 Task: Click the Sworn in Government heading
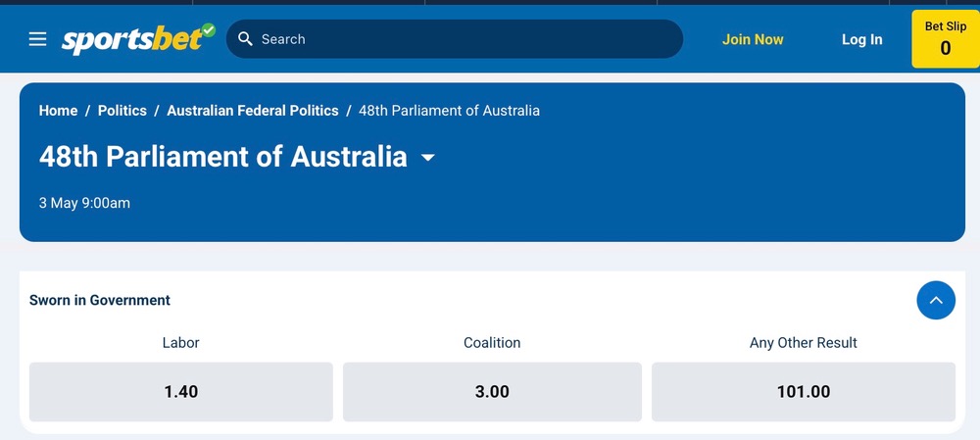click(x=100, y=300)
